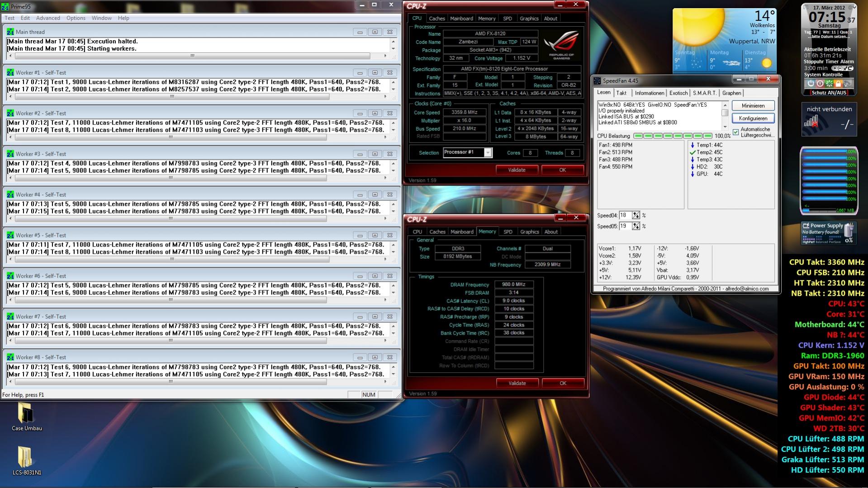Click OK in the lower CPU-Z window

[x=563, y=383]
